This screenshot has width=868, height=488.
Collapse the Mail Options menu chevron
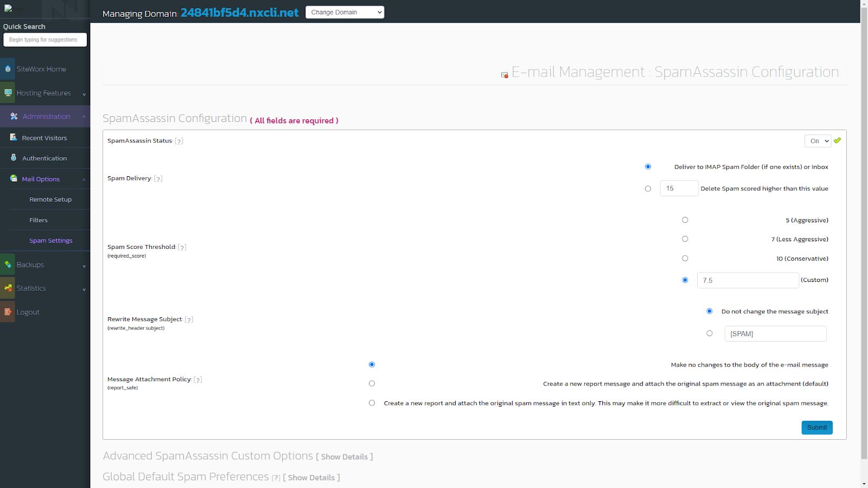pos(84,179)
